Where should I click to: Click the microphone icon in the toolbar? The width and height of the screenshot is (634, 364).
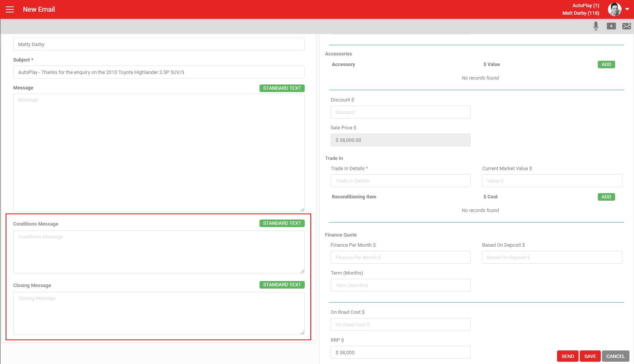point(596,26)
